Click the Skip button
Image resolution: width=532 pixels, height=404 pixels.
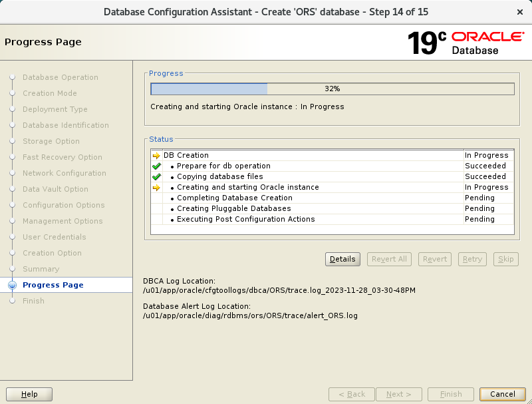(505, 259)
